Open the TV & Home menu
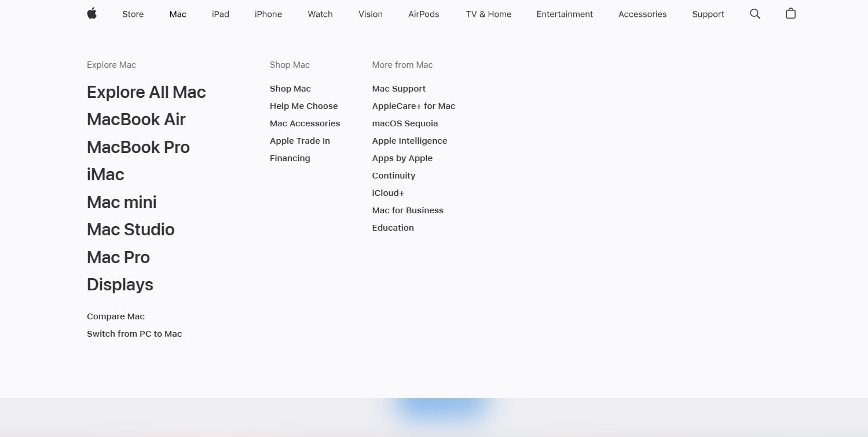Image resolution: width=868 pixels, height=437 pixels. pos(489,14)
